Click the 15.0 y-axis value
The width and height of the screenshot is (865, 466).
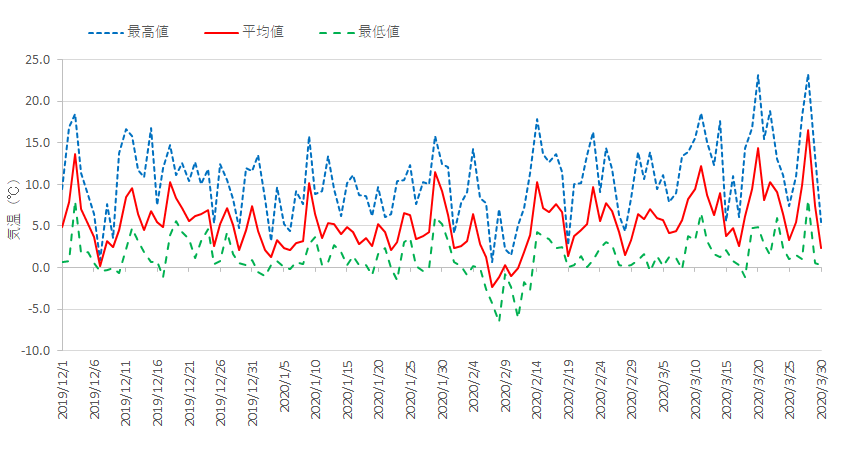38,143
